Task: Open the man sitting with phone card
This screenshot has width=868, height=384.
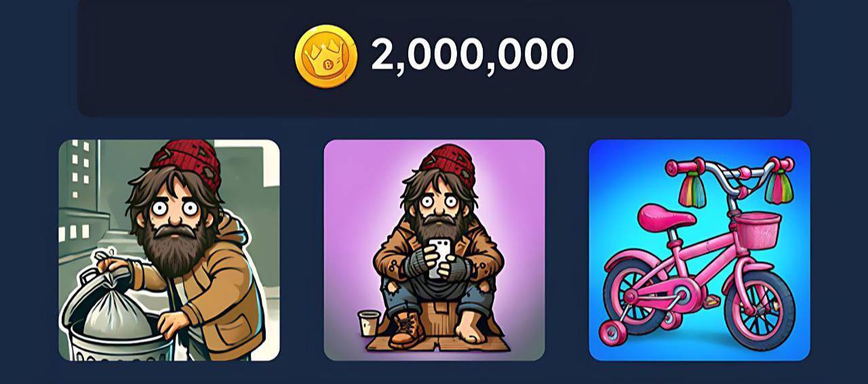Action: point(435,250)
